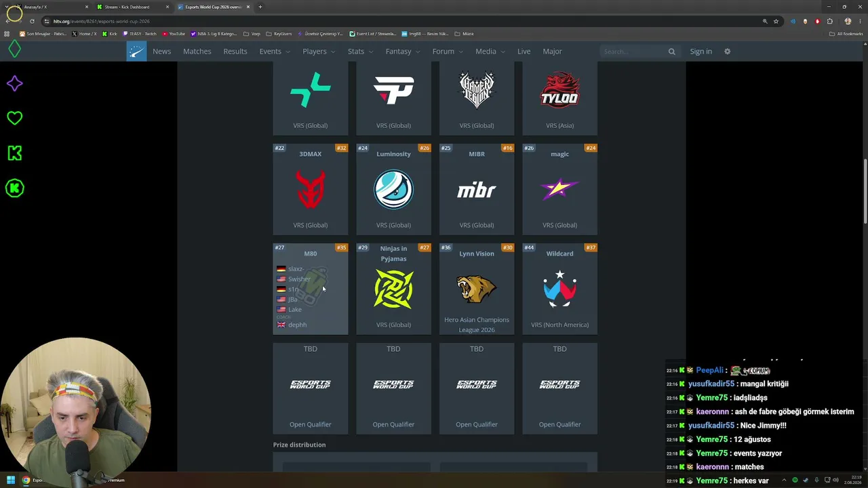Open HLTV settings gear
868x488 pixels.
[x=727, y=52]
